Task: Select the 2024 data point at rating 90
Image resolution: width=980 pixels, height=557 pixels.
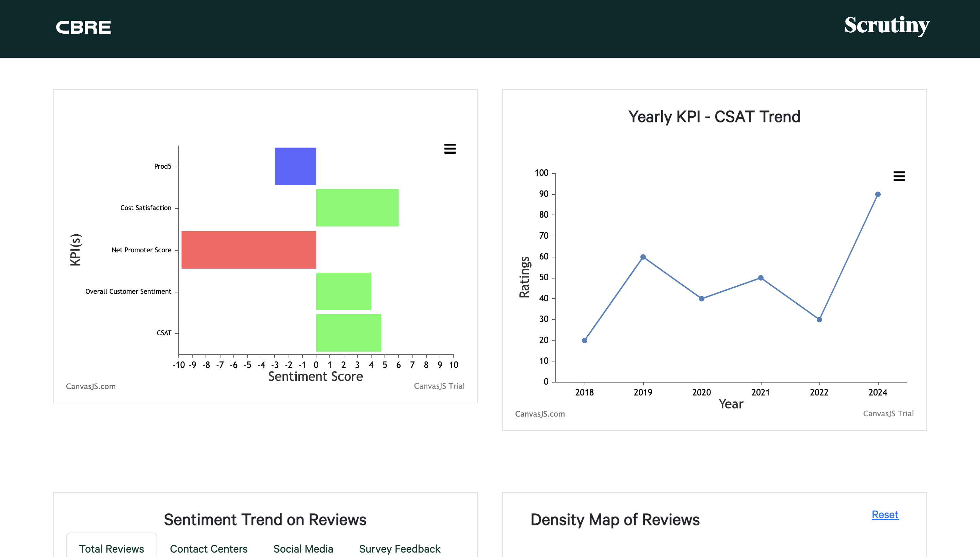Action: [878, 195]
